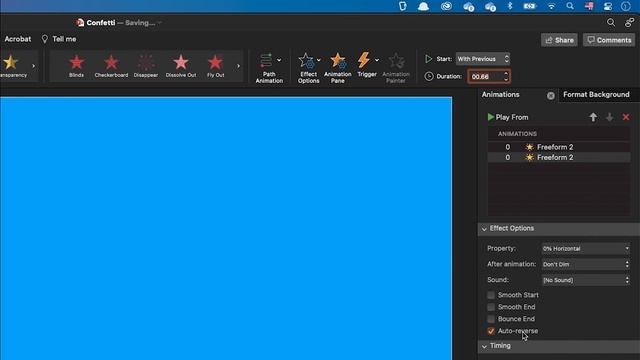This screenshot has width=640, height=360.
Task: Delete the selected animation with red X
Action: (626, 118)
